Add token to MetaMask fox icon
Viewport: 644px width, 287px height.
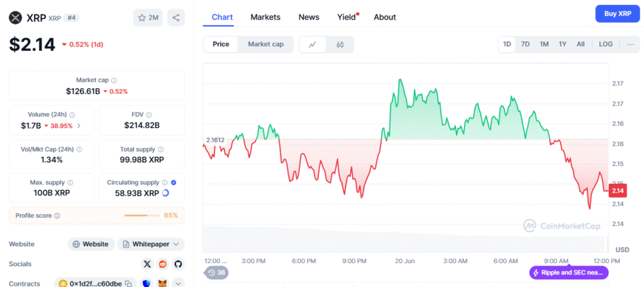coord(163,283)
